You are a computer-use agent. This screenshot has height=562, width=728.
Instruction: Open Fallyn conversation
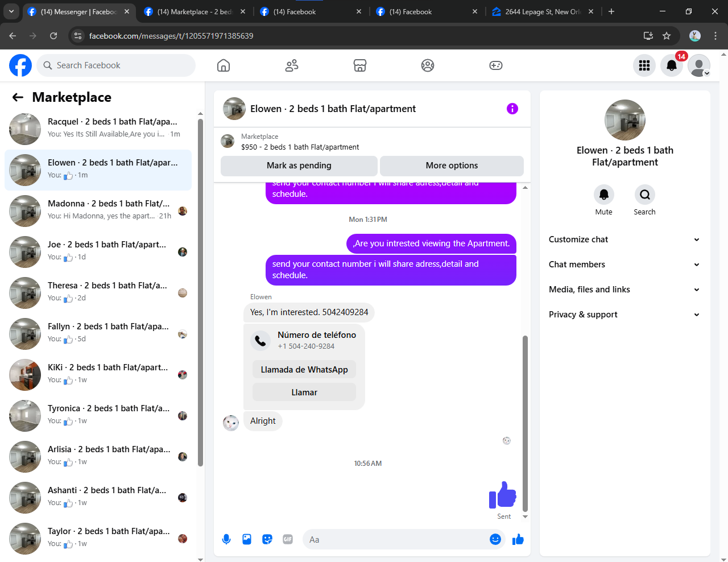pos(98,334)
